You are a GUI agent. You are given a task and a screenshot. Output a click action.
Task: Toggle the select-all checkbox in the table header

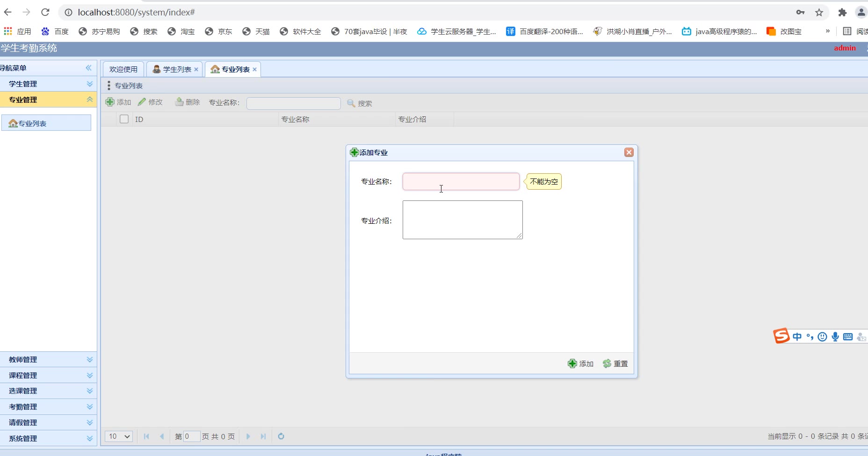point(124,119)
